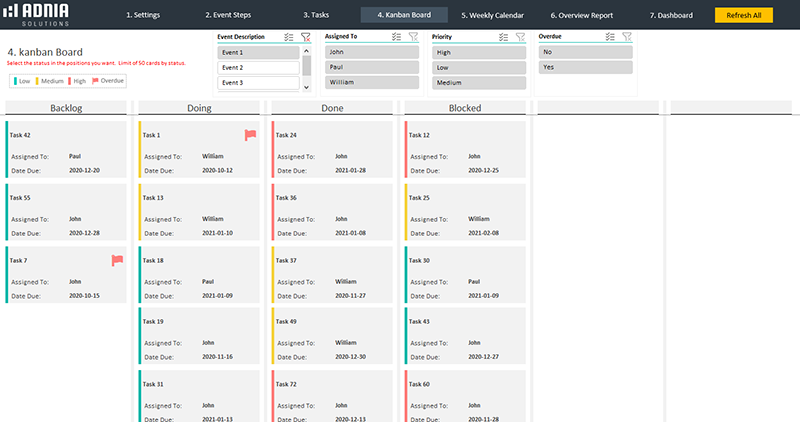Clear filter on Assigned To slicer
The width and height of the screenshot is (800, 422).
tap(413, 36)
